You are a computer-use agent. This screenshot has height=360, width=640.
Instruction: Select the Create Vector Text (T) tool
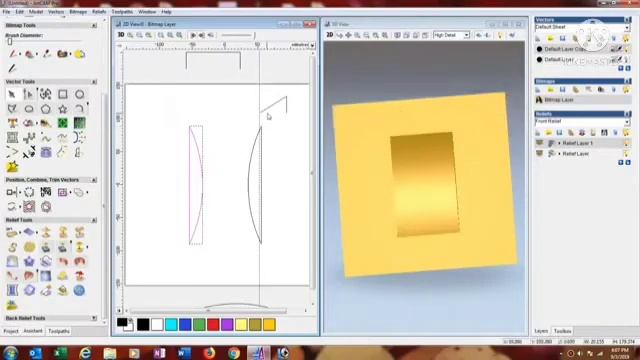click(12, 123)
